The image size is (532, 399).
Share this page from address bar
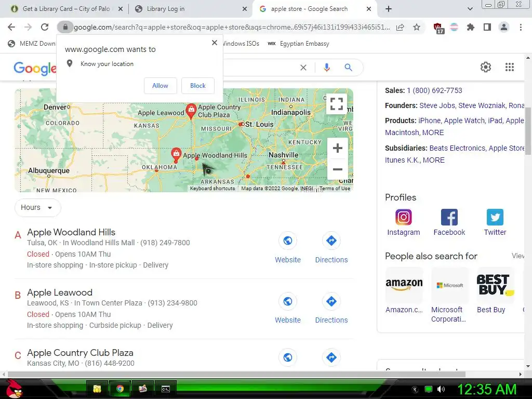pyautogui.click(x=400, y=27)
